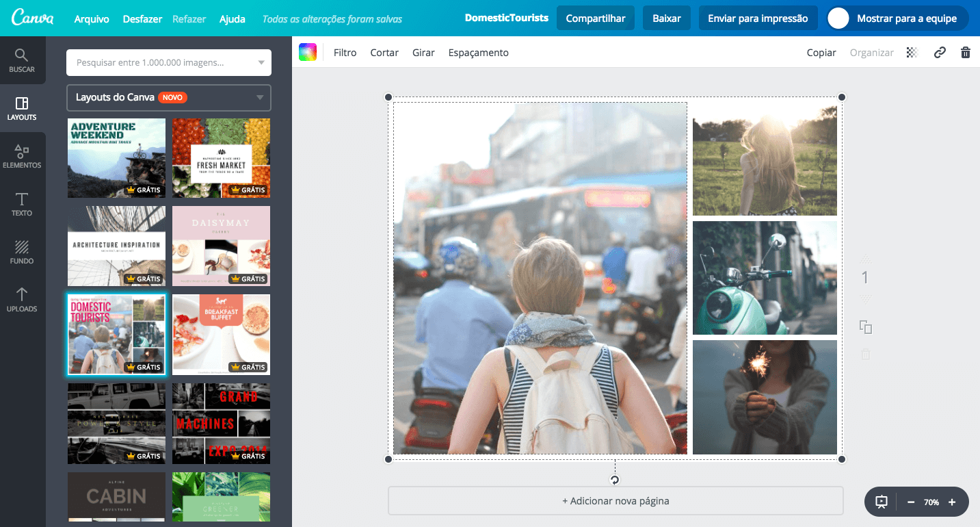Open the Arquivo menu

click(91, 18)
